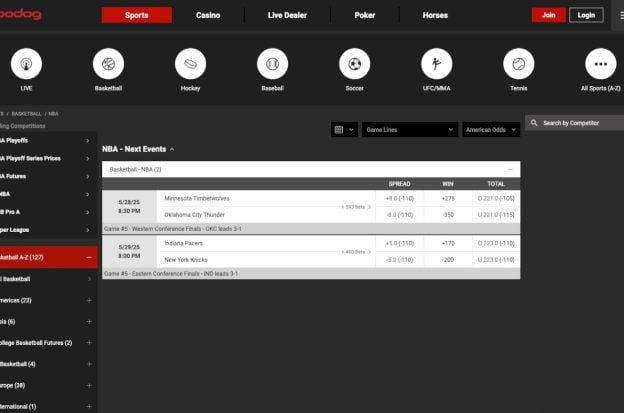Image resolution: width=624 pixels, height=413 pixels.
Task: Collapse the NBA - Next Events section
Action: coord(172,149)
